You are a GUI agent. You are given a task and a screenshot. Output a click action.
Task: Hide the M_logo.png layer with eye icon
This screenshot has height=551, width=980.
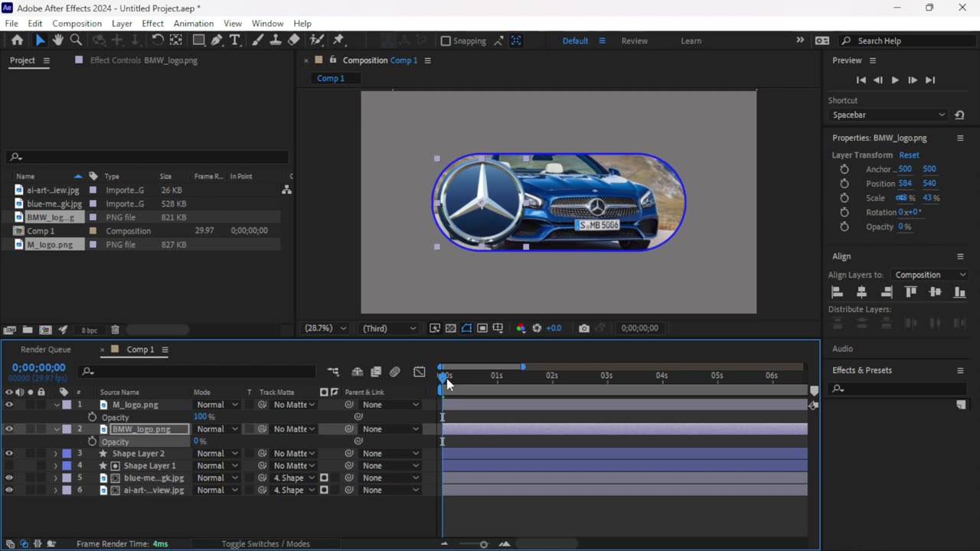pos(9,405)
